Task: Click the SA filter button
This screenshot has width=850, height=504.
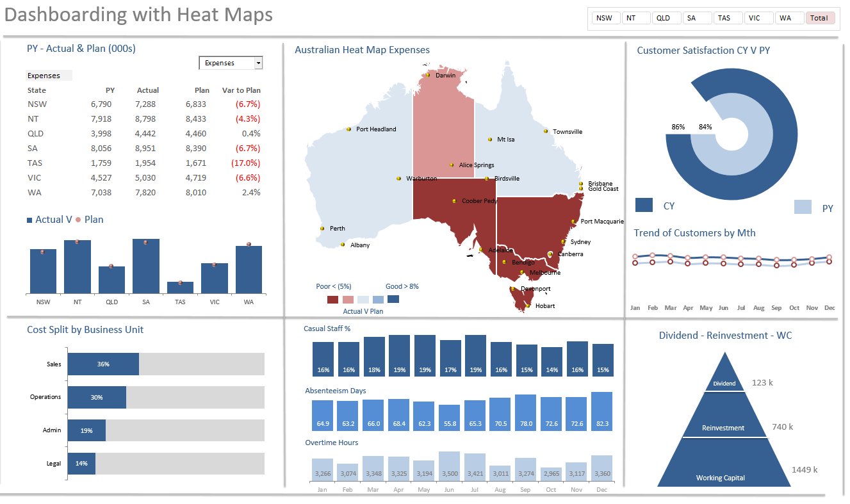Action: [x=697, y=18]
